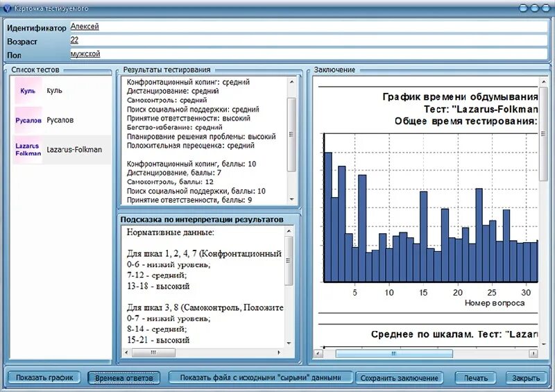This screenshot has height=392, width=555.
Task: Click the Пол field showing мужской
Action: [309, 53]
